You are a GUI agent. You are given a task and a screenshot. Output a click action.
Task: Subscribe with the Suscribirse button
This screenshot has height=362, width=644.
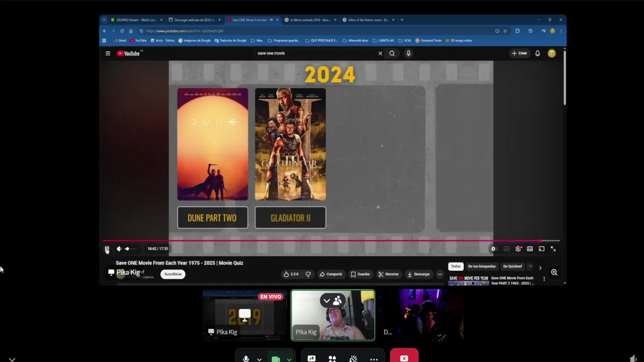173,274
